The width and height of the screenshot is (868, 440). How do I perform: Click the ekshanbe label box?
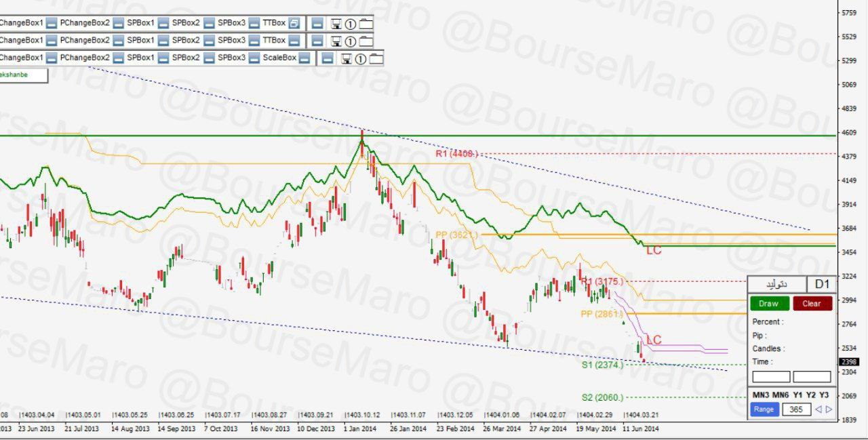point(24,75)
